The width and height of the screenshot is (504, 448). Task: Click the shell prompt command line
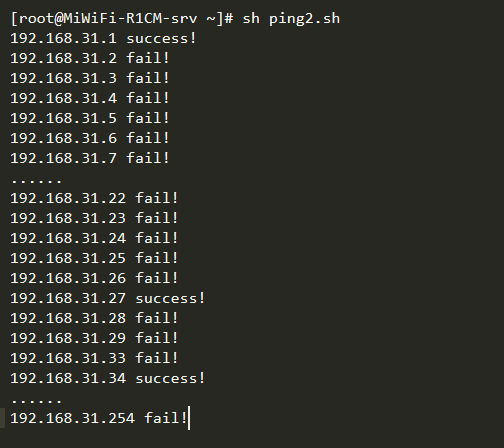coord(175,18)
